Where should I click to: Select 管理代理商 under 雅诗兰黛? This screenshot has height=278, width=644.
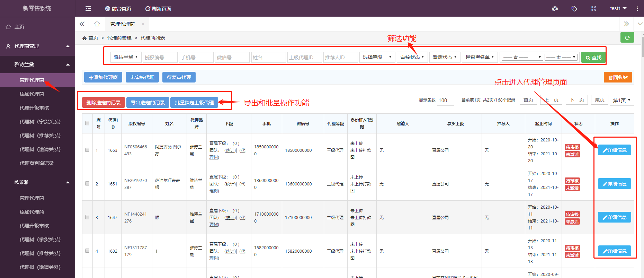(x=37, y=80)
